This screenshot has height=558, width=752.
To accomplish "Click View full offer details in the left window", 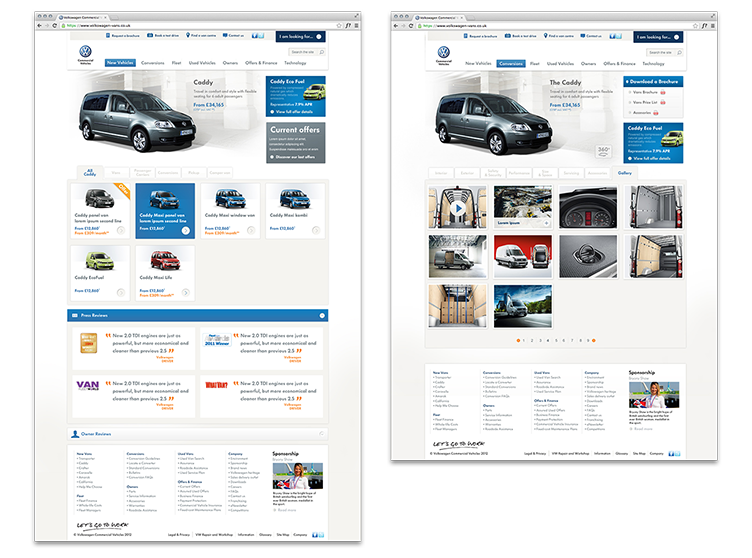I will click(x=291, y=112).
